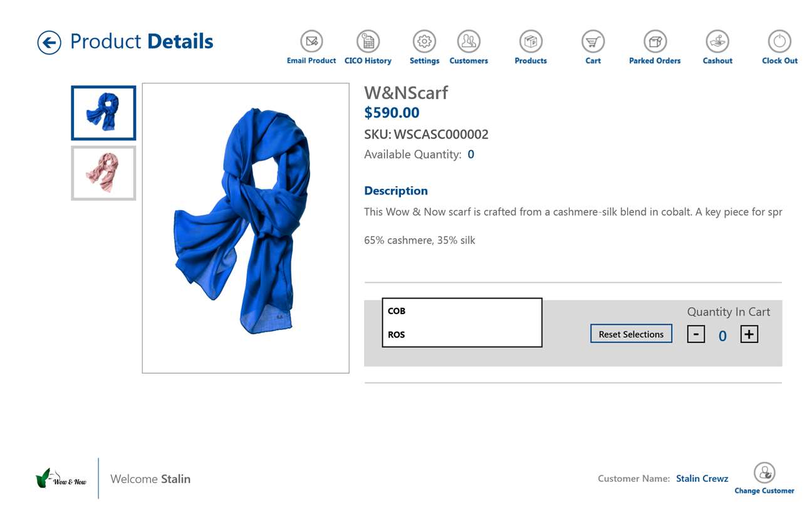The image size is (812, 508).
Task: Select the ROS color option
Action: click(x=462, y=334)
